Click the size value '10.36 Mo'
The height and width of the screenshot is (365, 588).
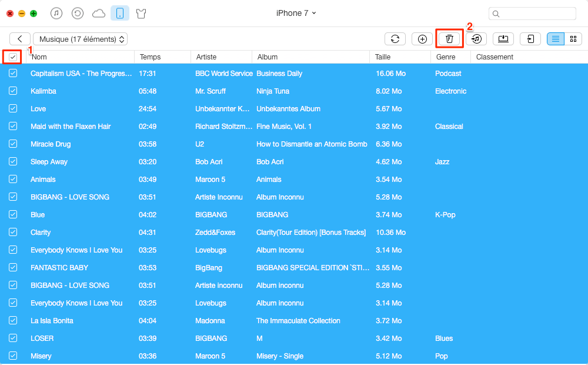[391, 233]
